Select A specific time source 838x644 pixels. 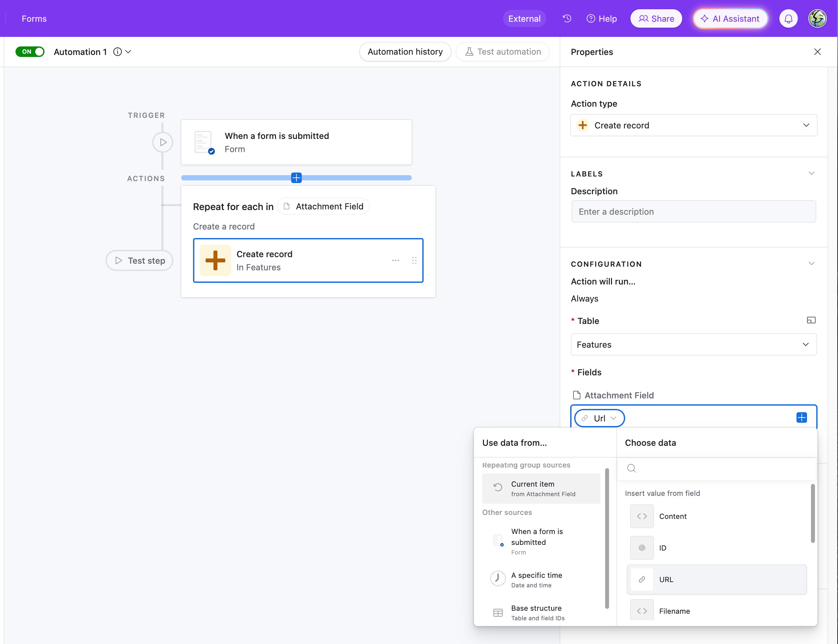(541, 579)
